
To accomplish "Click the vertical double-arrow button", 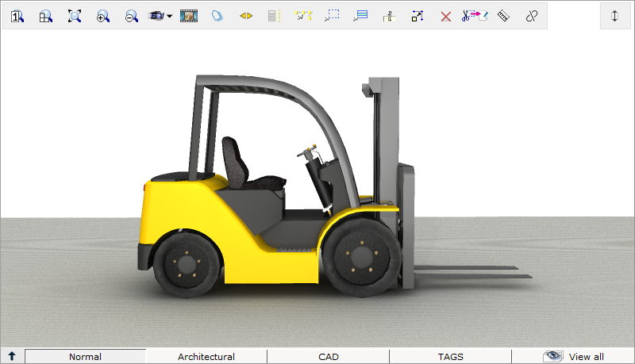I will (x=614, y=16).
